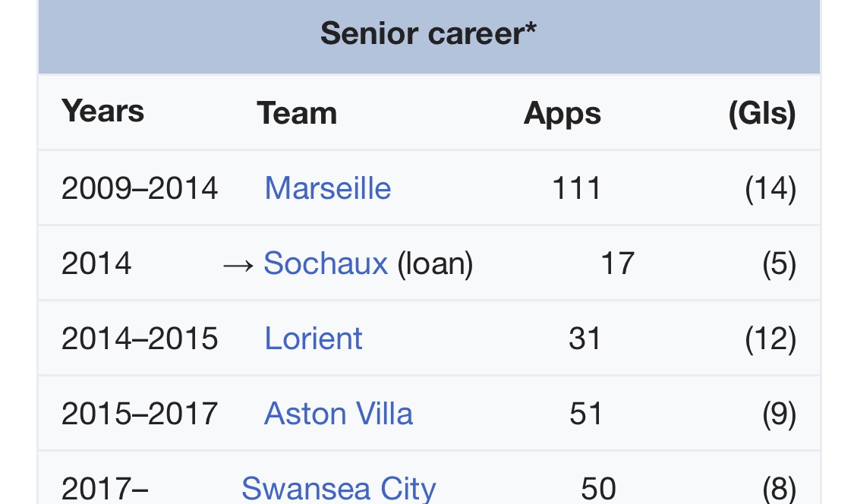Click Aston Villa's 51 appearances value
Screen dimensions: 854x504
pos(585,414)
